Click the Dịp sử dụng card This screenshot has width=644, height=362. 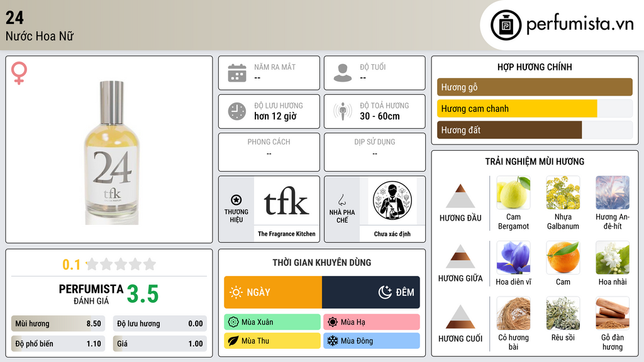[x=375, y=152]
